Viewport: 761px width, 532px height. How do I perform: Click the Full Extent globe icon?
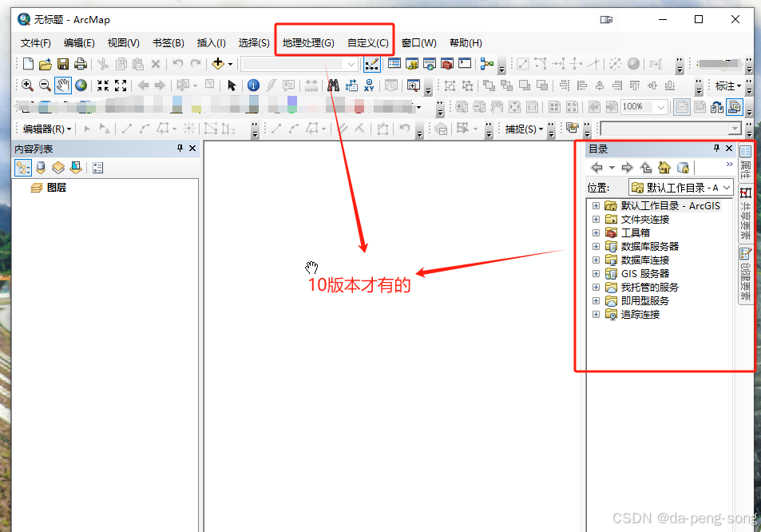point(81,85)
